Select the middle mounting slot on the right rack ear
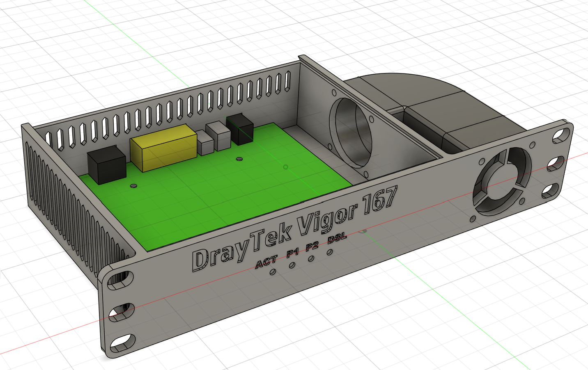This screenshot has width=588, height=370. click(555, 164)
